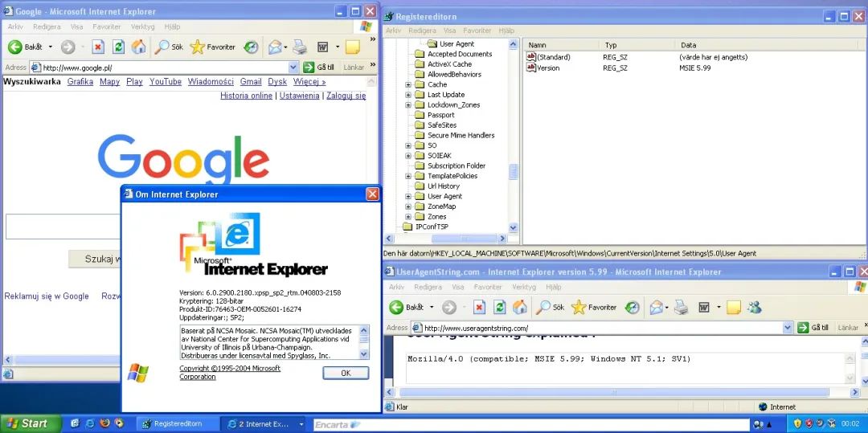The width and height of the screenshot is (868, 433).
Task: Click History icon in UserAgentString window toolbar
Action: coord(633,307)
